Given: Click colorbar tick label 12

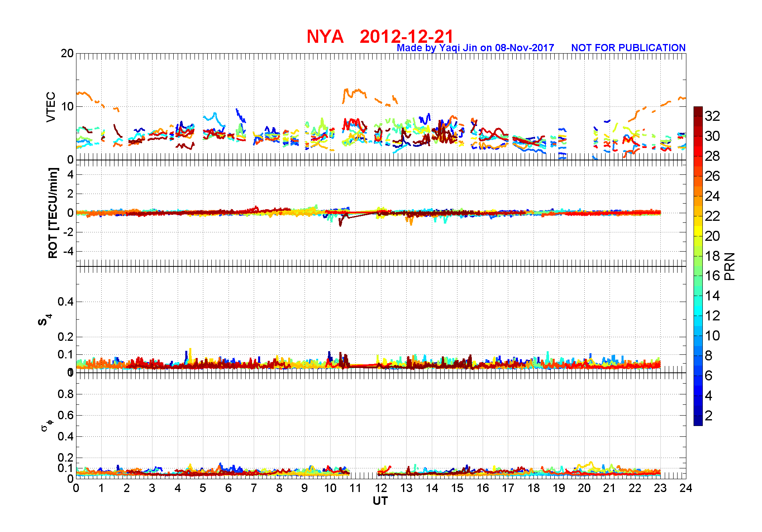Looking at the screenshot, I should tap(712, 316).
